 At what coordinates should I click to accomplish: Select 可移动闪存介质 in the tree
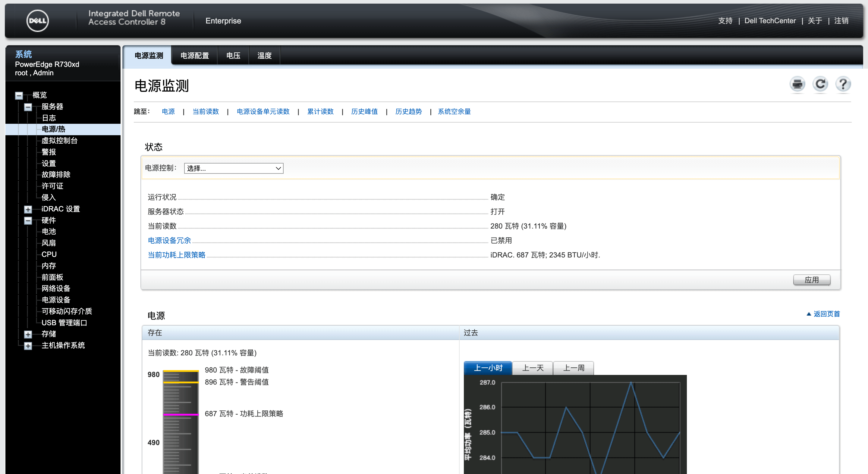[67, 311]
